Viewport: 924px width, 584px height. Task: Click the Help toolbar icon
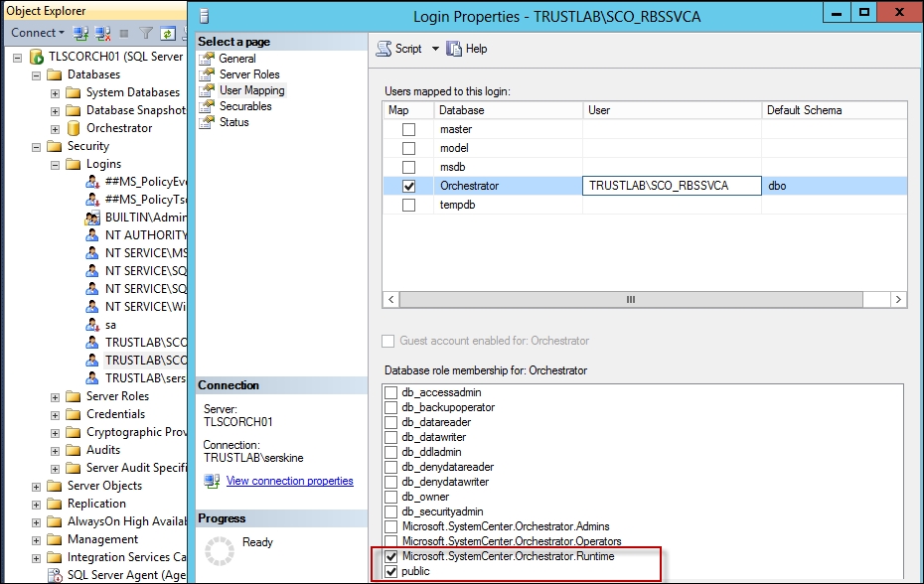(x=454, y=49)
